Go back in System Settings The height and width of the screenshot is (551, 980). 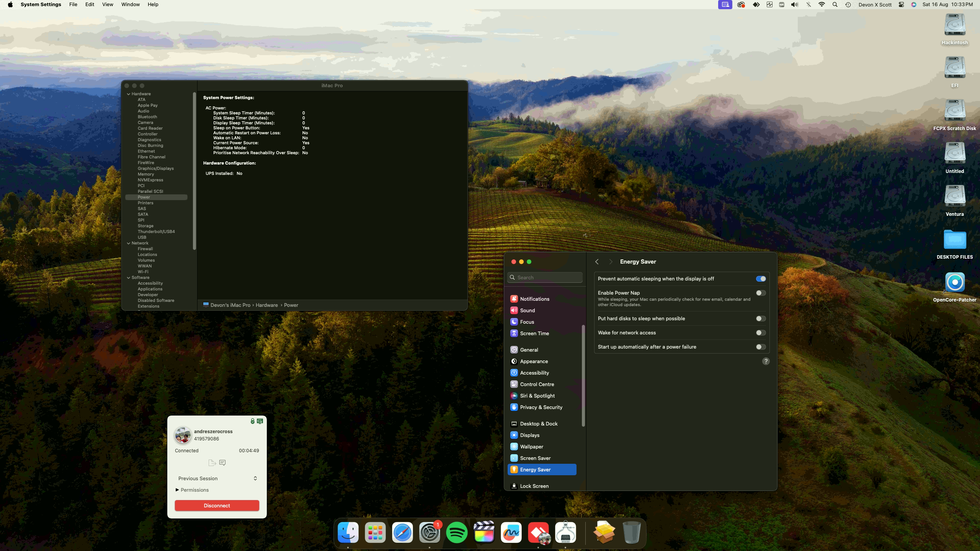coord(597,262)
